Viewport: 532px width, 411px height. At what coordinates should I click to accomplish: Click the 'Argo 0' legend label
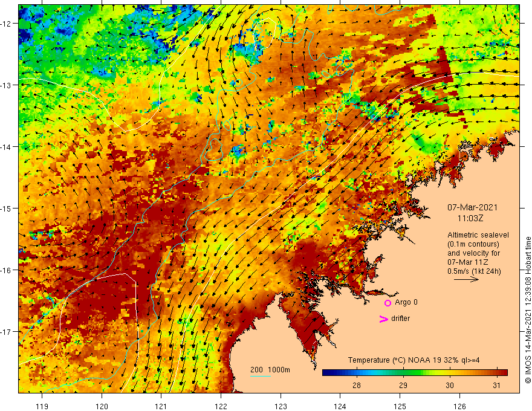tap(406, 302)
